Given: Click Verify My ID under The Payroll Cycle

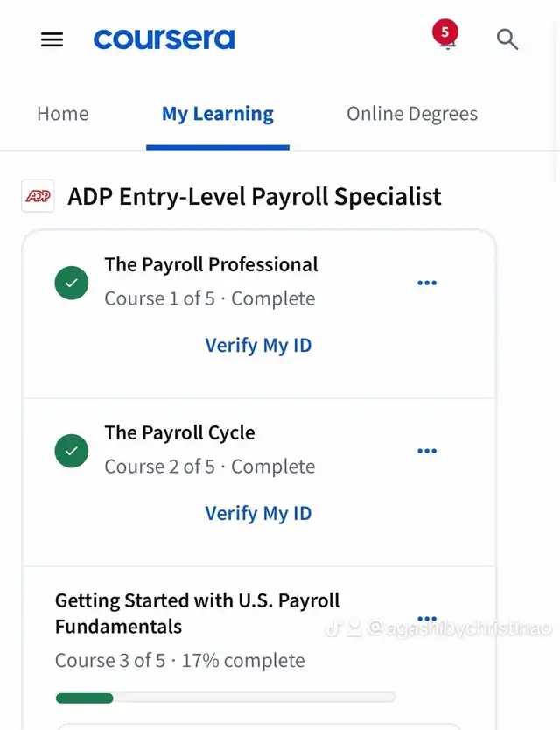Looking at the screenshot, I should coord(258,514).
